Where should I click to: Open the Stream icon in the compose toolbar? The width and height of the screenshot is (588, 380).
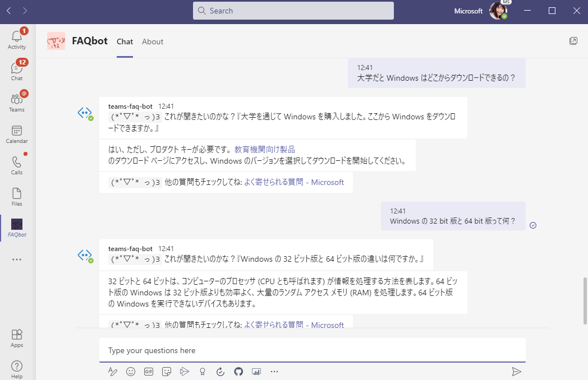184,372
